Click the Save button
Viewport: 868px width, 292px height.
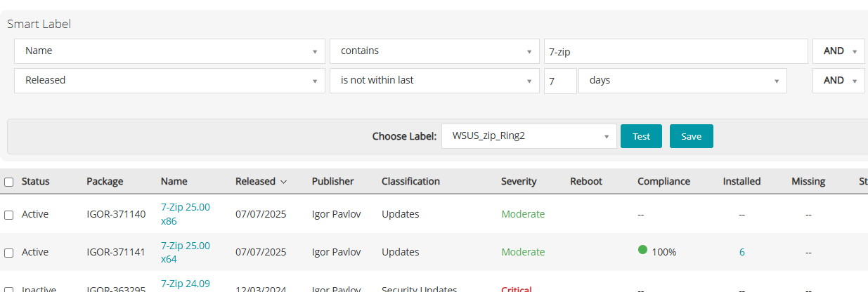click(691, 136)
